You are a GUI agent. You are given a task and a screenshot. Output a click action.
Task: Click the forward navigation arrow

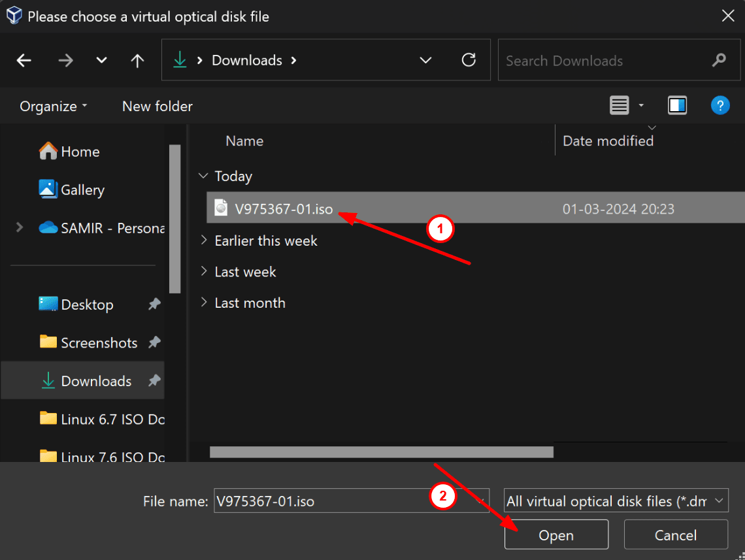click(65, 60)
